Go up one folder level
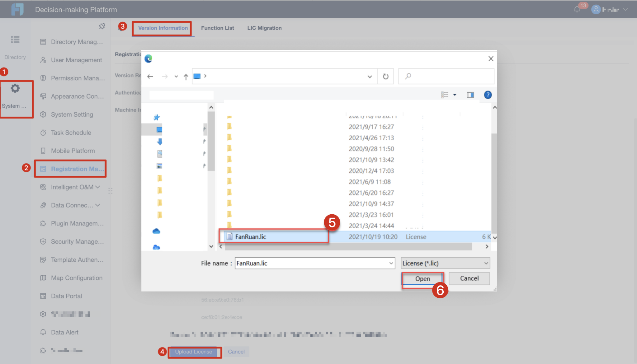This screenshot has width=637, height=364. click(186, 77)
